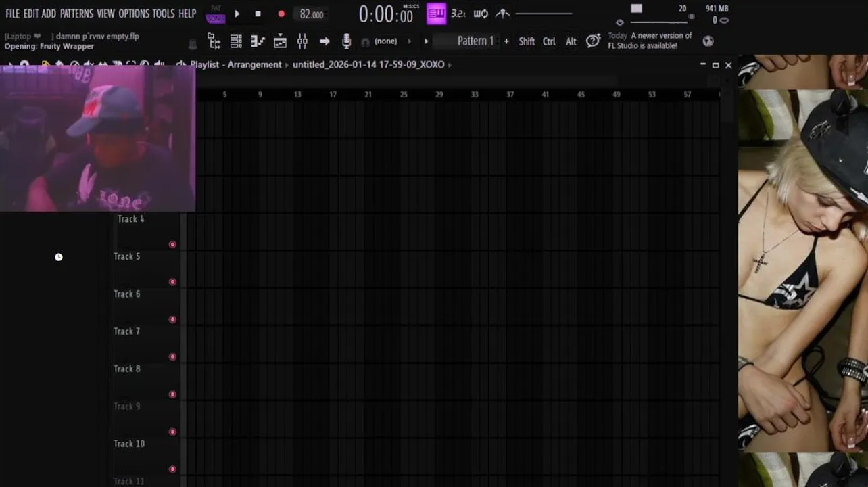The height and width of the screenshot is (487, 868).
Task: Open the PATTERNS menu
Action: click(x=76, y=14)
